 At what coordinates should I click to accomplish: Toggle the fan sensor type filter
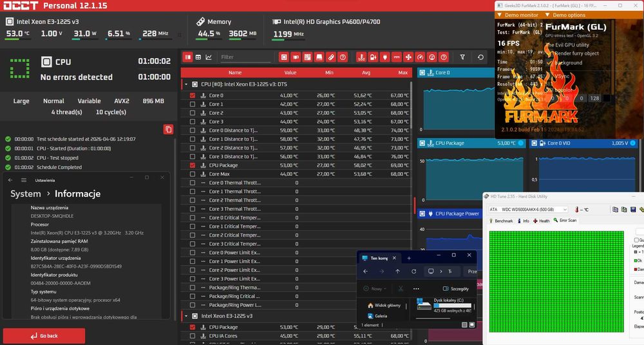408,57
